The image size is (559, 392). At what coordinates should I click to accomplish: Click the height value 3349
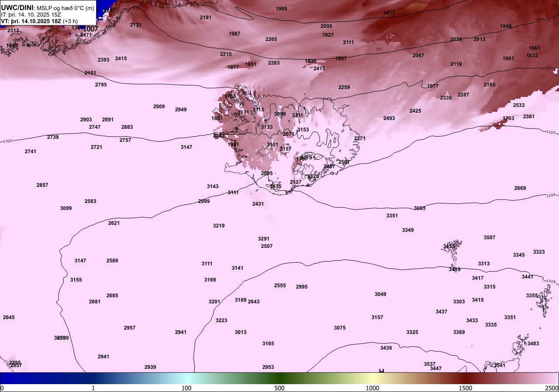click(408, 230)
